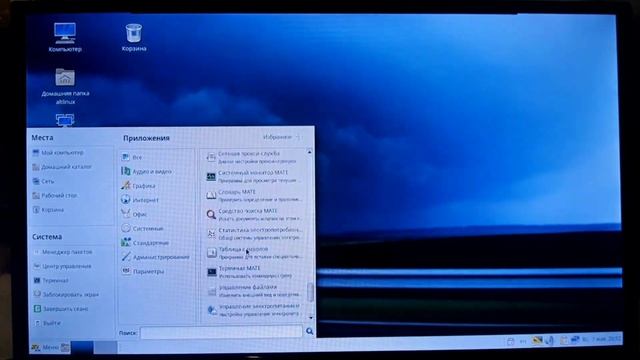This screenshot has height=360, width=640.
Task: Open the Компьютер desktop icon
Action: [65, 38]
